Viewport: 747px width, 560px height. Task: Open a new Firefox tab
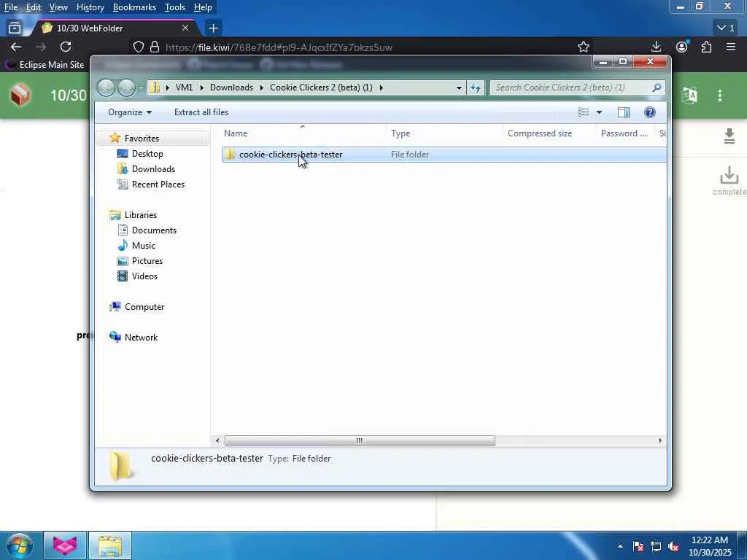pos(213,28)
